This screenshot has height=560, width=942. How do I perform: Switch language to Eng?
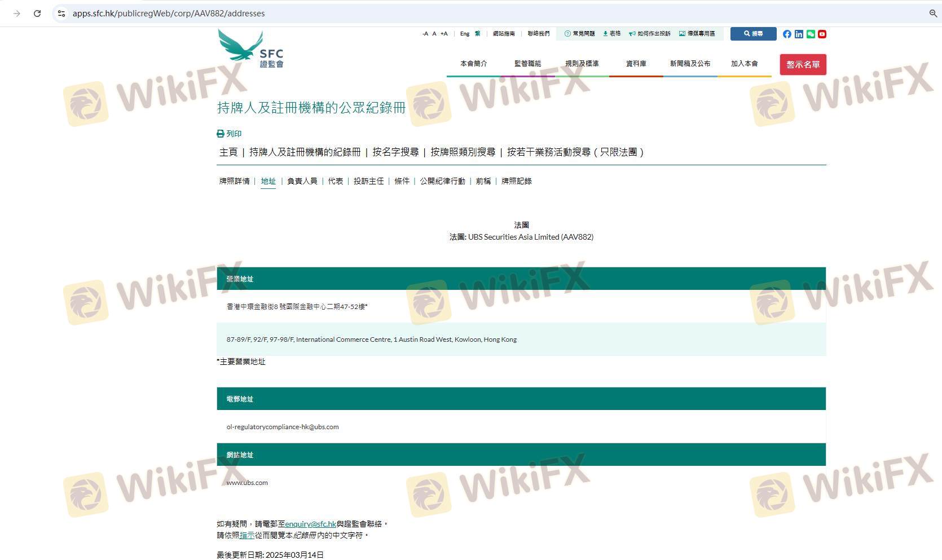(x=464, y=34)
